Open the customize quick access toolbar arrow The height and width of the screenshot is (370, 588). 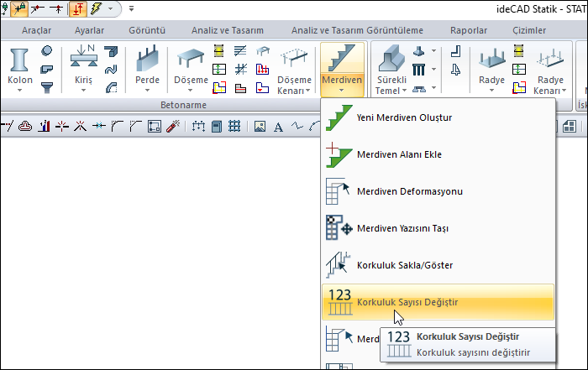tap(131, 8)
